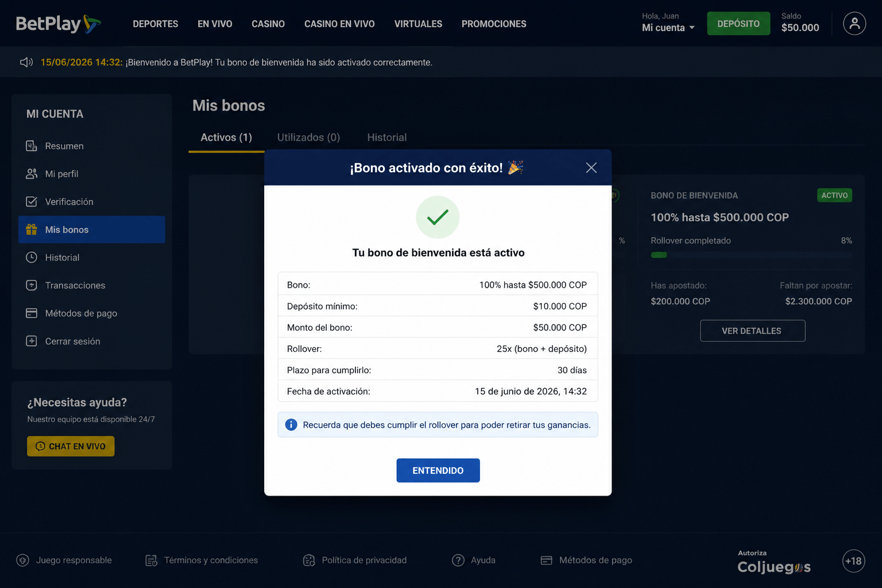The height and width of the screenshot is (588, 882).
Task: Open the Política de privacidad footer link
Action: coord(355,560)
